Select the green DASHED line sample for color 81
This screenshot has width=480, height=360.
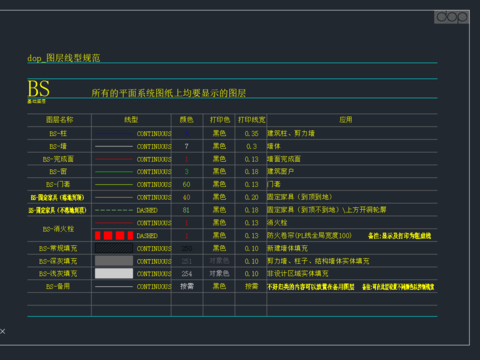pyautogui.click(x=114, y=210)
